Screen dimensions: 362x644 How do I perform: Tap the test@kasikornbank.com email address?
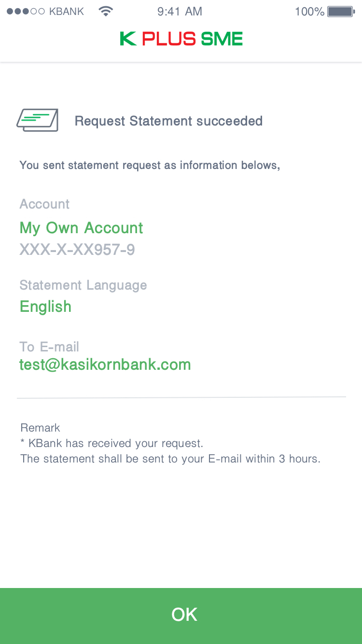[x=105, y=364]
